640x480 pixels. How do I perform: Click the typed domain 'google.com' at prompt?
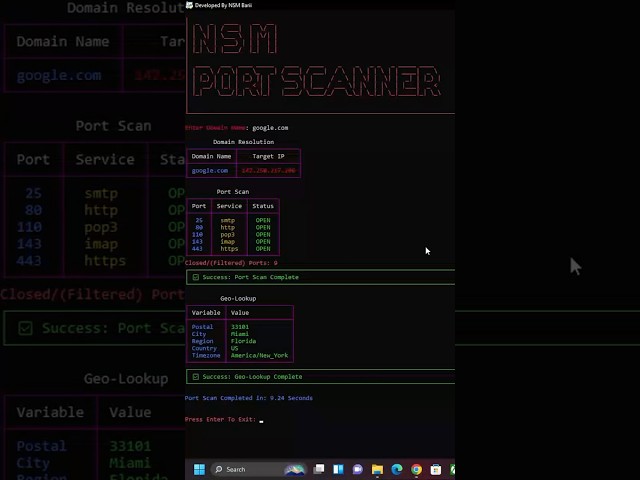click(x=270, y=128)
